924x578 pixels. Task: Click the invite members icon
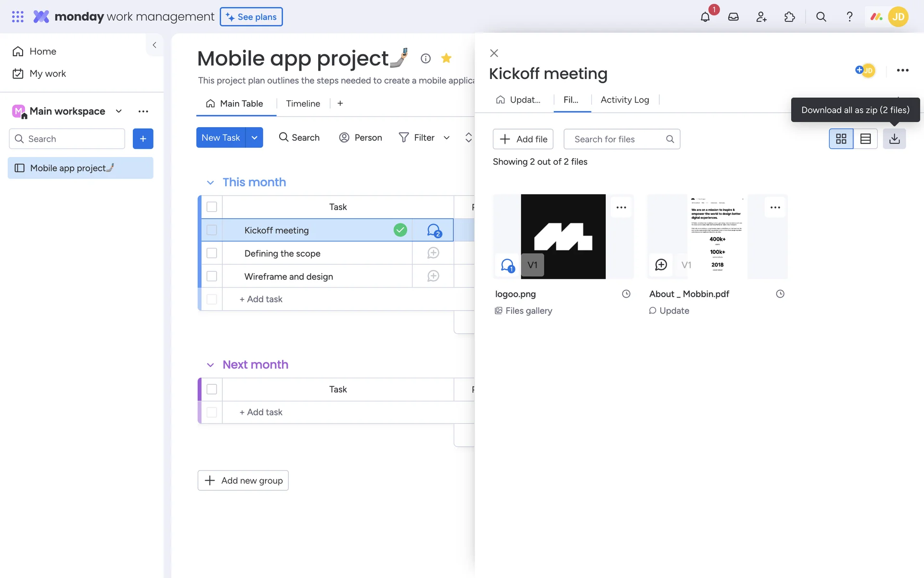tap(761, 17)
